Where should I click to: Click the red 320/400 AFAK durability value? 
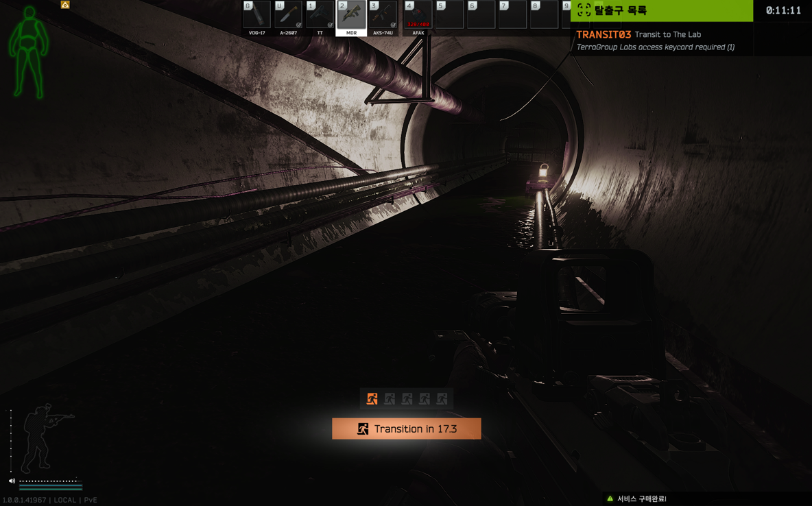click(x=418, y=25)
